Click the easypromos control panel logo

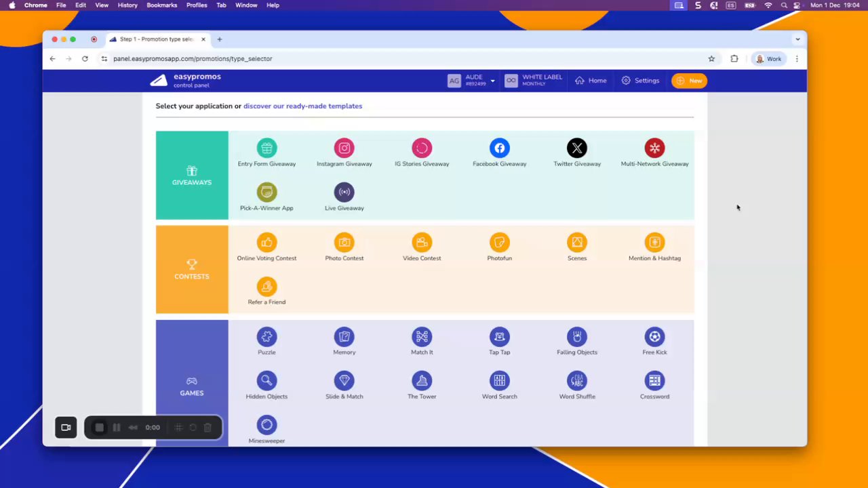(x=186, y=81)
